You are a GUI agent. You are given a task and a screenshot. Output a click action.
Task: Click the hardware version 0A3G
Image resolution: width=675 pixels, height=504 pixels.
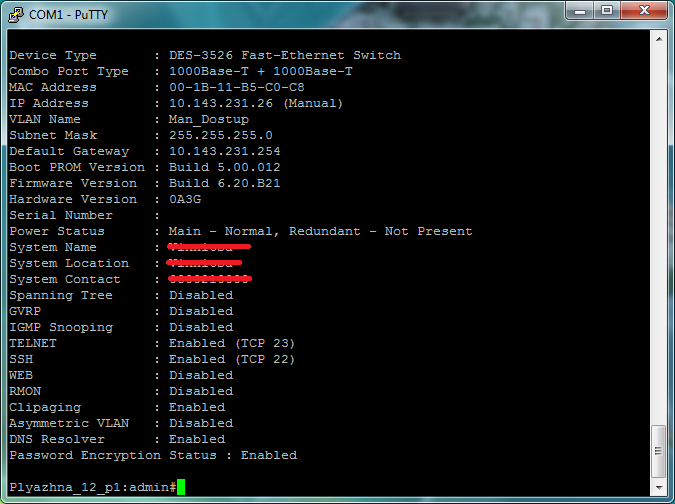coord(185,199)
